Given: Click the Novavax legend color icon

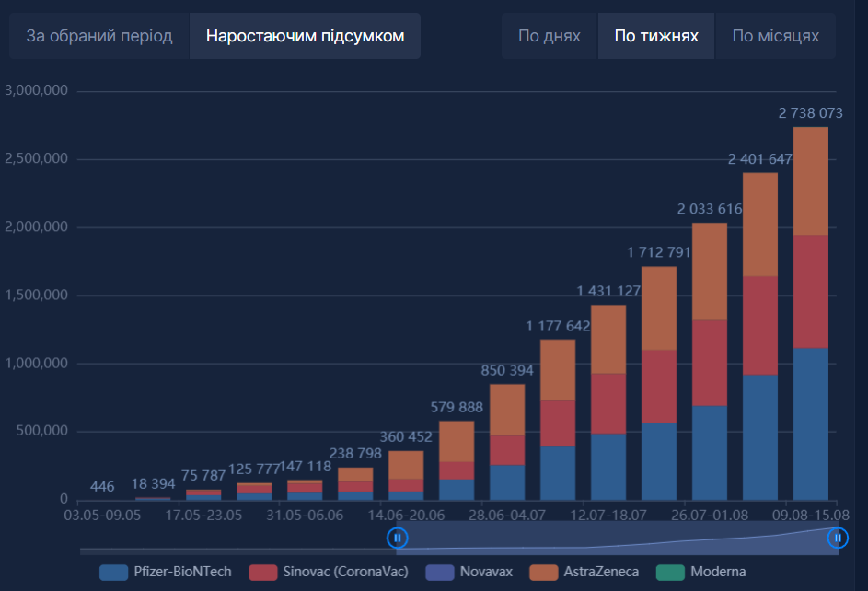Looking at the screenshot, I should pos(440,572).
